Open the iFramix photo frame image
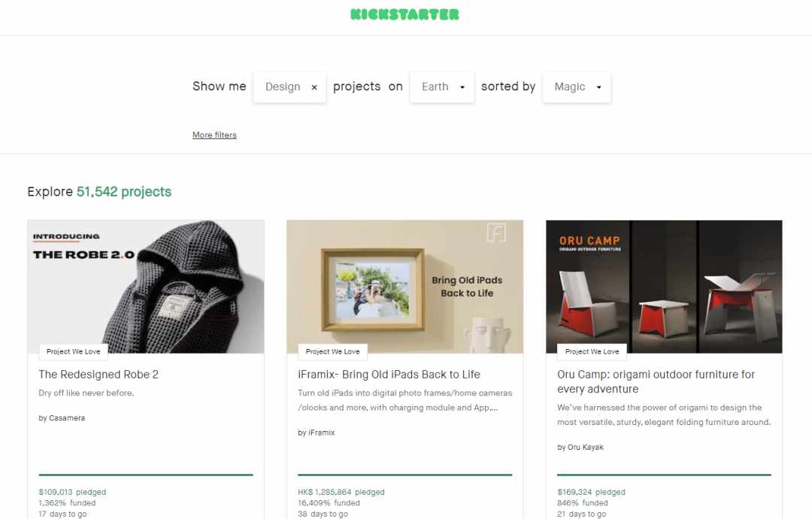 click(x=405, y=287)
